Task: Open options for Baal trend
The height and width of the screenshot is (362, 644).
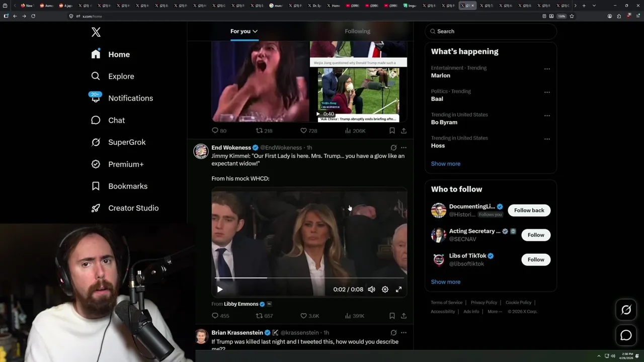Action: click(x=547, y=93)
